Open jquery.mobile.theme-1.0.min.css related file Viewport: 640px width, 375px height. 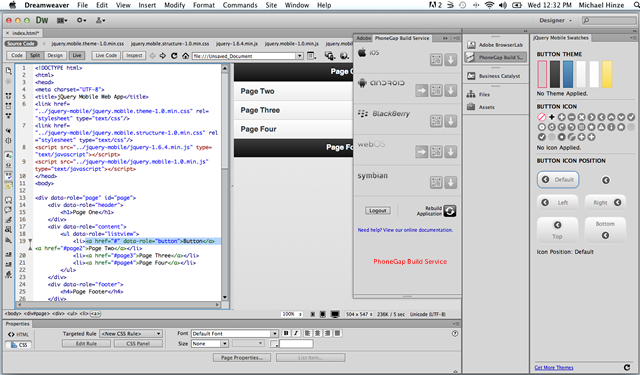pyautogui.click(x=87, y=43)
